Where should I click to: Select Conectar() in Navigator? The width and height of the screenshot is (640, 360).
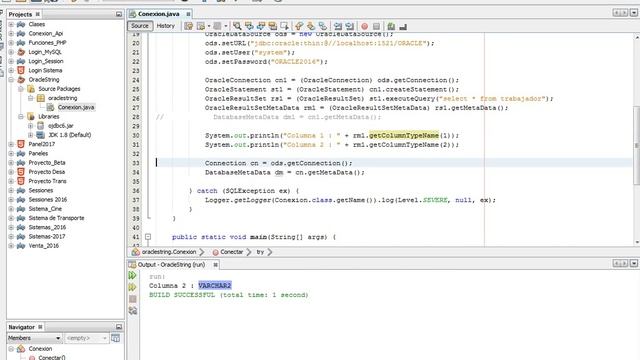(x=51, y=358)
